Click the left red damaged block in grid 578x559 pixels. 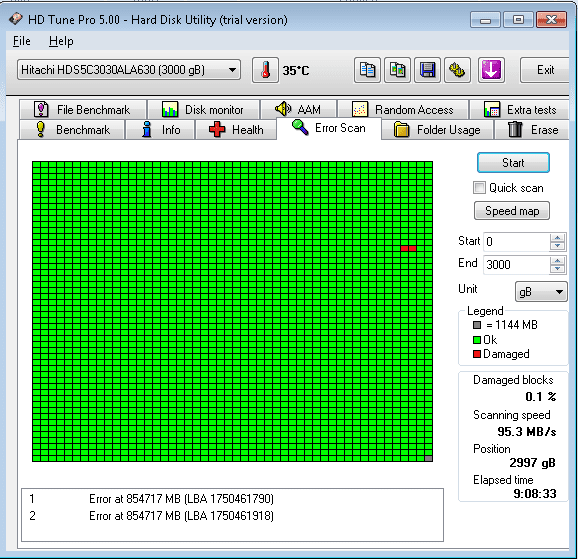[x=404, y=249]
